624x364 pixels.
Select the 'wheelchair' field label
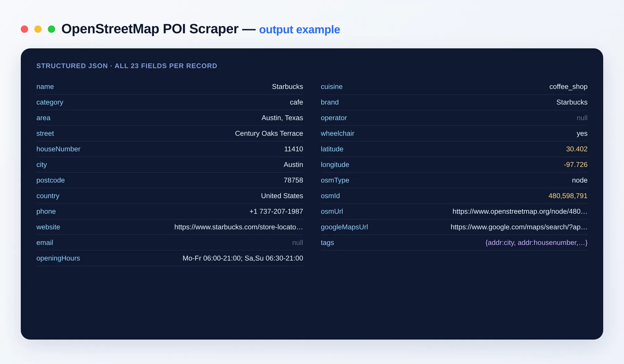coord(337,133)
